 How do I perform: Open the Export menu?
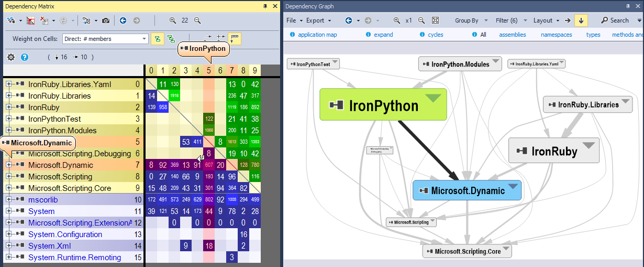[x=315, y=20]
